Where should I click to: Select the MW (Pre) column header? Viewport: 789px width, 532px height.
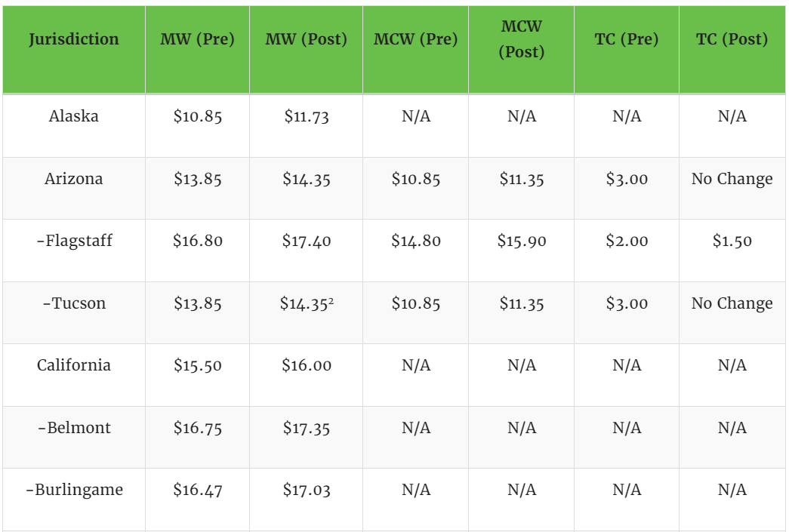coord(197,39)
